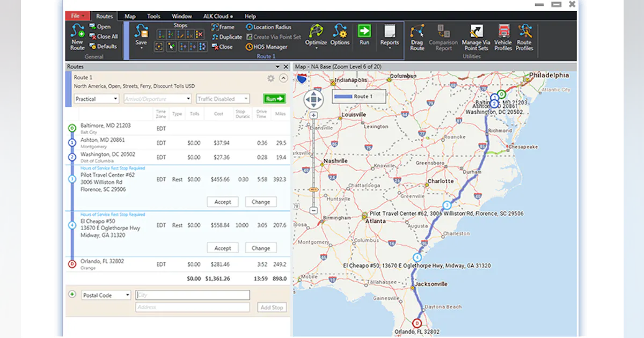Create a New Route from ribbon
Image resolution: width=644 pixels, height=338 pixels.
(78, 36)
